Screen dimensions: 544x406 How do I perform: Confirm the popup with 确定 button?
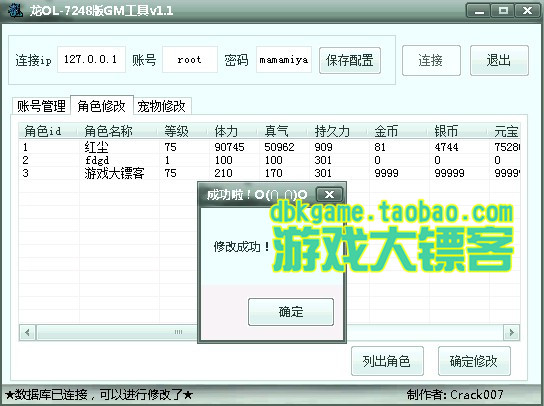tap(291, 312)
